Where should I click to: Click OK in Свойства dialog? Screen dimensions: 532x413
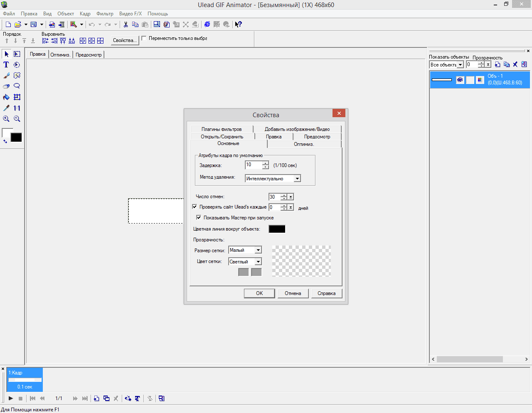(259, 293)
